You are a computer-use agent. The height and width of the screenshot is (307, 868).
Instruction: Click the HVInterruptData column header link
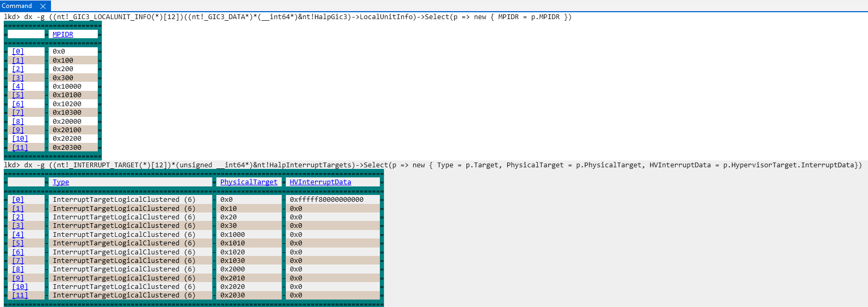coord(320,182)
